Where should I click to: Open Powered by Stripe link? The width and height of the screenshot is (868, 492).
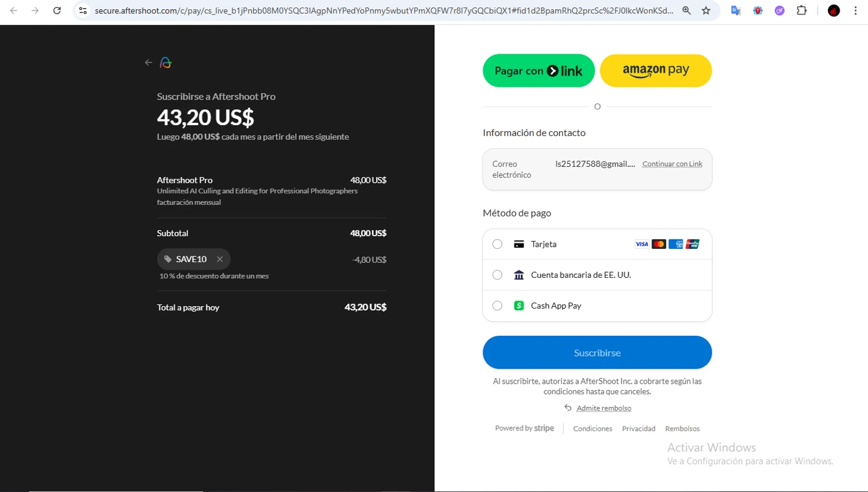[x=524, y=428]
